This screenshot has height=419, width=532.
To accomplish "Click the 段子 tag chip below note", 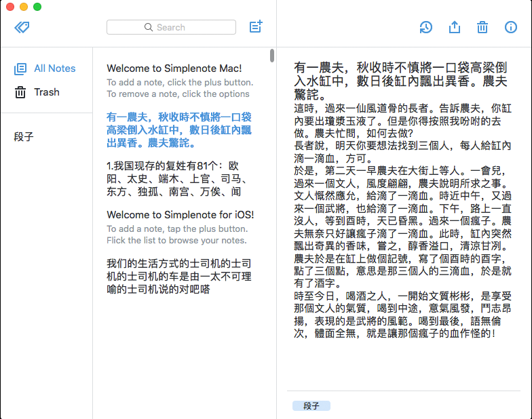I will (311, 405).
